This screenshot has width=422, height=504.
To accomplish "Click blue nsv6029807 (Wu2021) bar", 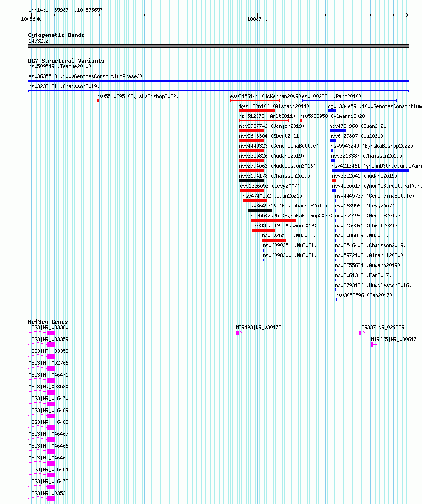I will 333,141.
